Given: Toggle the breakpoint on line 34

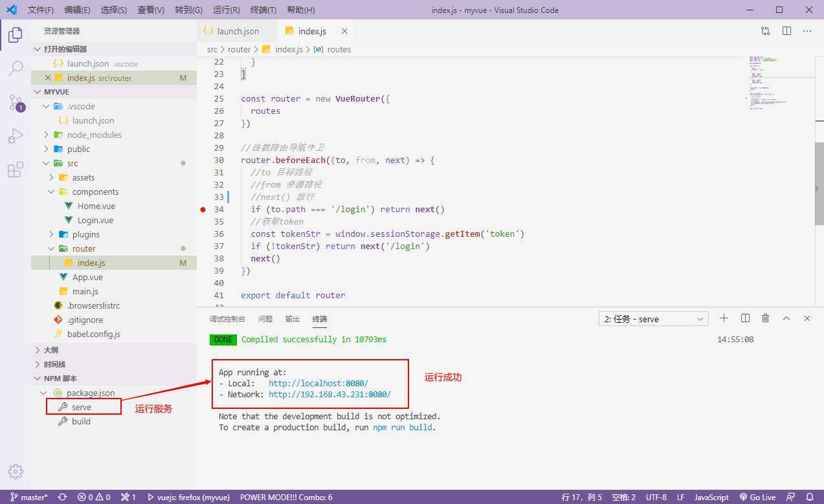Looking at the screenshot, I should click(x=203, y=210).
